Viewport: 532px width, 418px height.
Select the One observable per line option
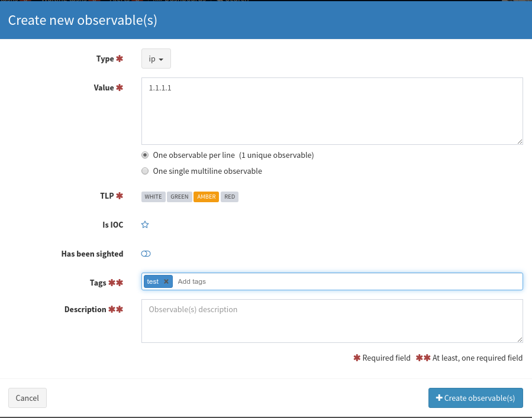click(145, 155)
